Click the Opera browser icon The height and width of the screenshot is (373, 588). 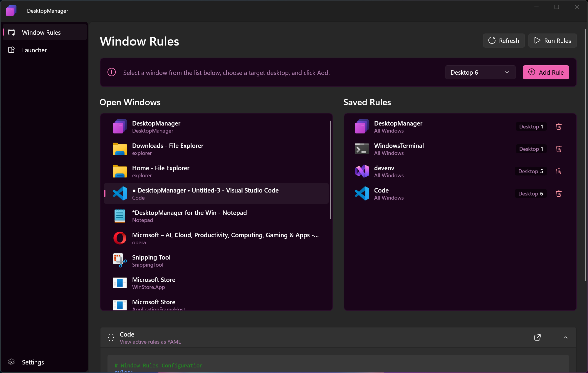pos(120,238)
